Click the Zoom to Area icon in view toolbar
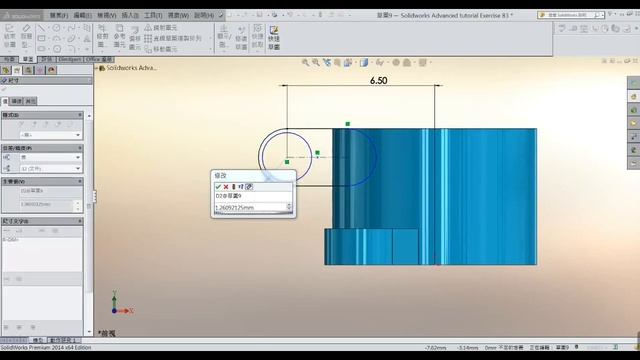This screenshot has height=360, width=640. [x=316, y=62]
